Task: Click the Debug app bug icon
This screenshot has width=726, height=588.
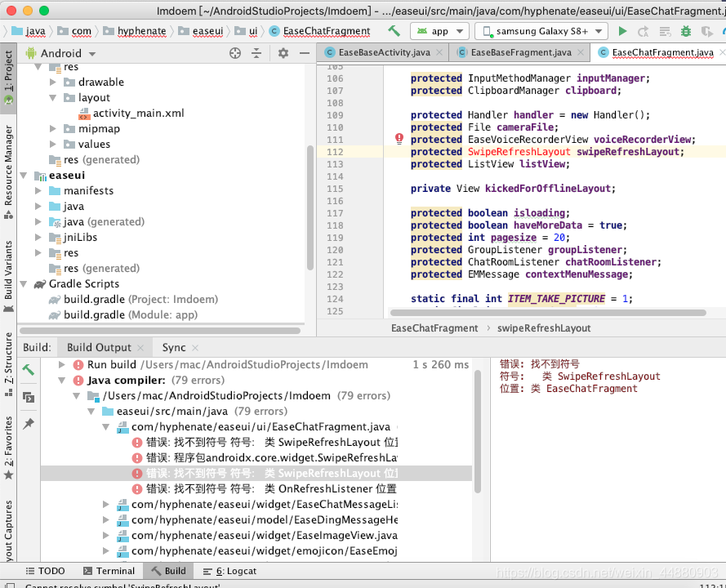Action: pos(686,31)
